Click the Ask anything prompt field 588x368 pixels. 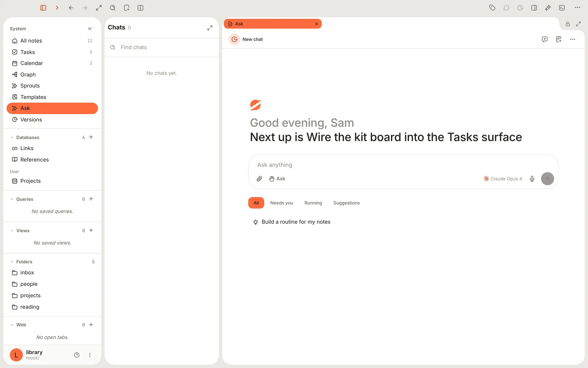tap(403, 165)
